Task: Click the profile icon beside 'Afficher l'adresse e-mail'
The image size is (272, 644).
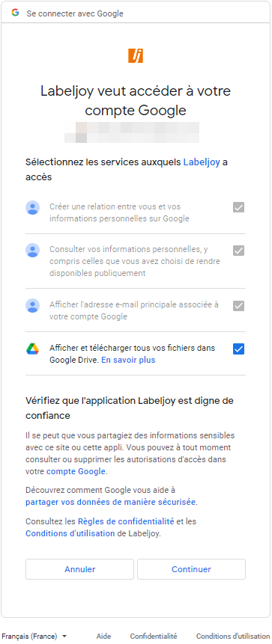Action: pos(32,306)
